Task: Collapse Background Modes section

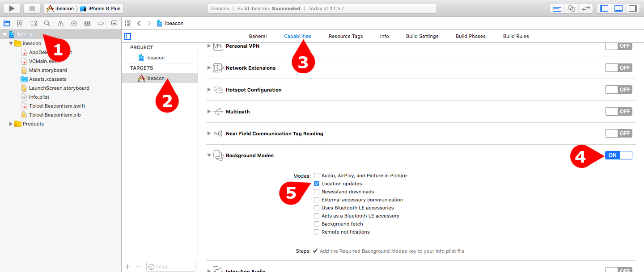Action: pos(209,155)
